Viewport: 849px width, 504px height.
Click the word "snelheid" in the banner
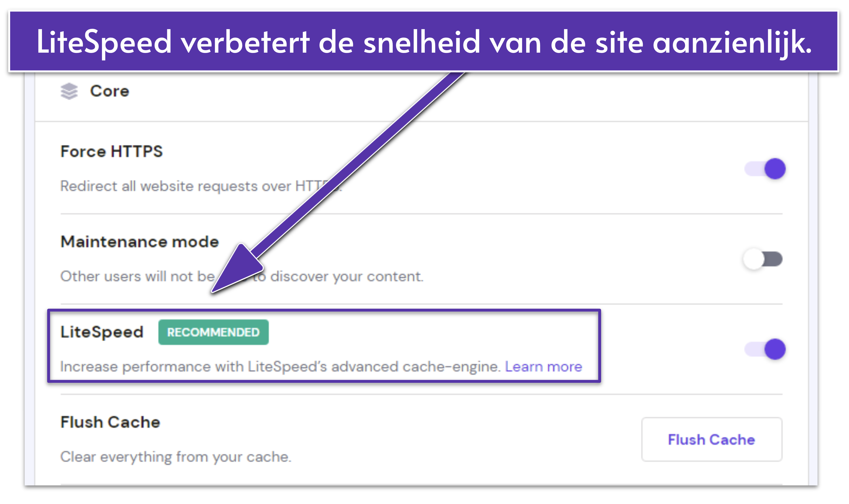point(422,42)
